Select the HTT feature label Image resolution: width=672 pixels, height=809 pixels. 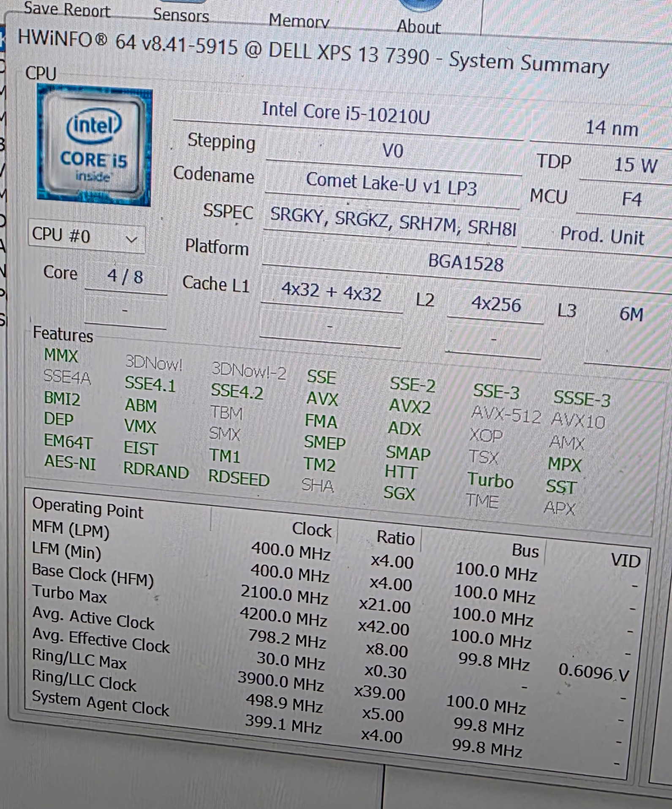401,472
